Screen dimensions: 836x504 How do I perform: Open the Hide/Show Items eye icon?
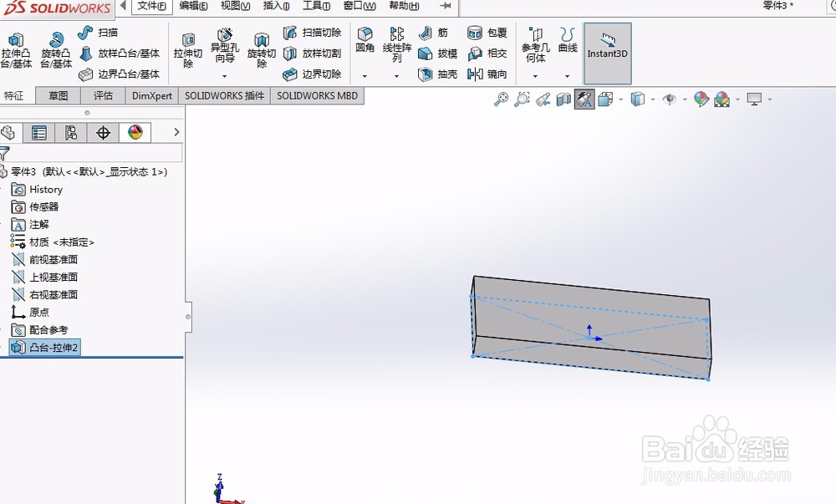[669, 99]
